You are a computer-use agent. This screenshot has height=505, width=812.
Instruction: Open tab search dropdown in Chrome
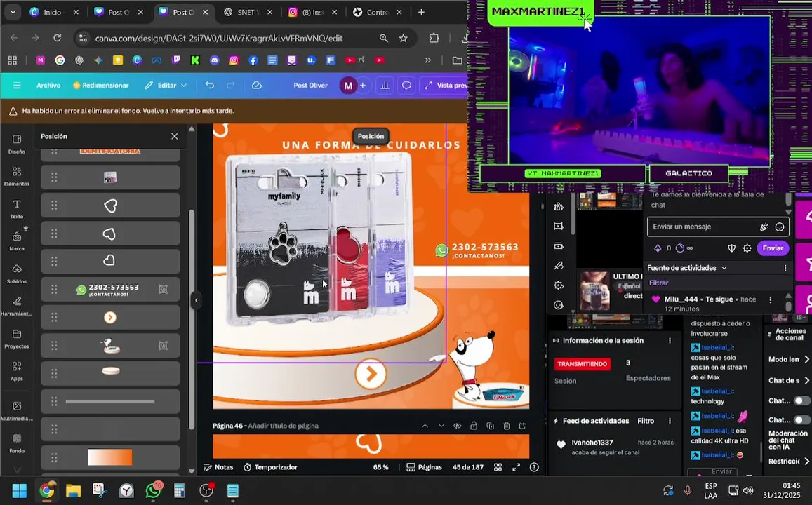point(13,12)
